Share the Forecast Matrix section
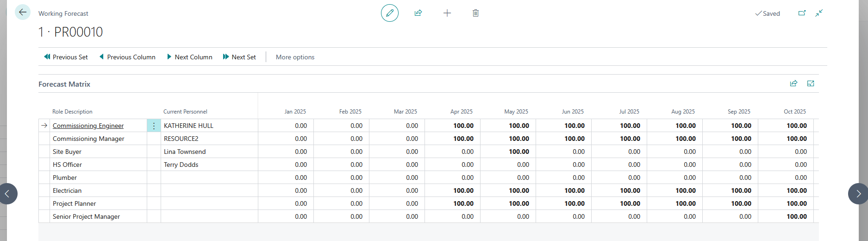The image size is (868, 241). [793, 83]
